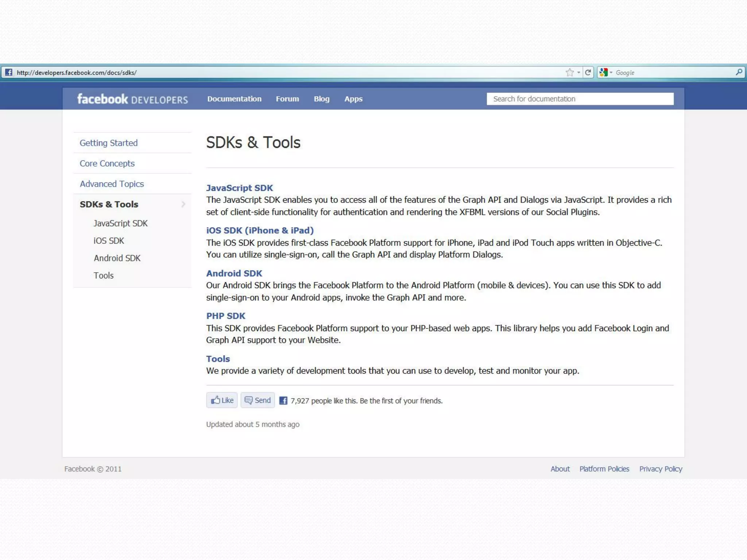Collapse the SDKs & Tools sidebar section
Viewport: 747px width, 560px height.
click(x=183, y=204)
